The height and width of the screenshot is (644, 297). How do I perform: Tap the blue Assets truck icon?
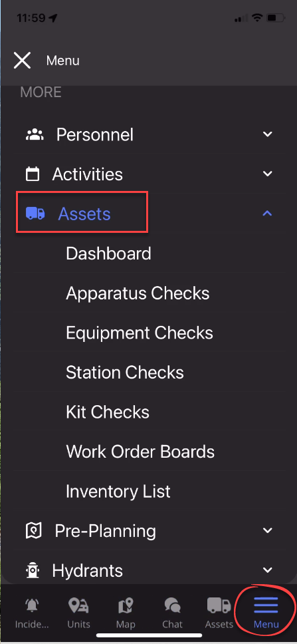coord(35,213)
